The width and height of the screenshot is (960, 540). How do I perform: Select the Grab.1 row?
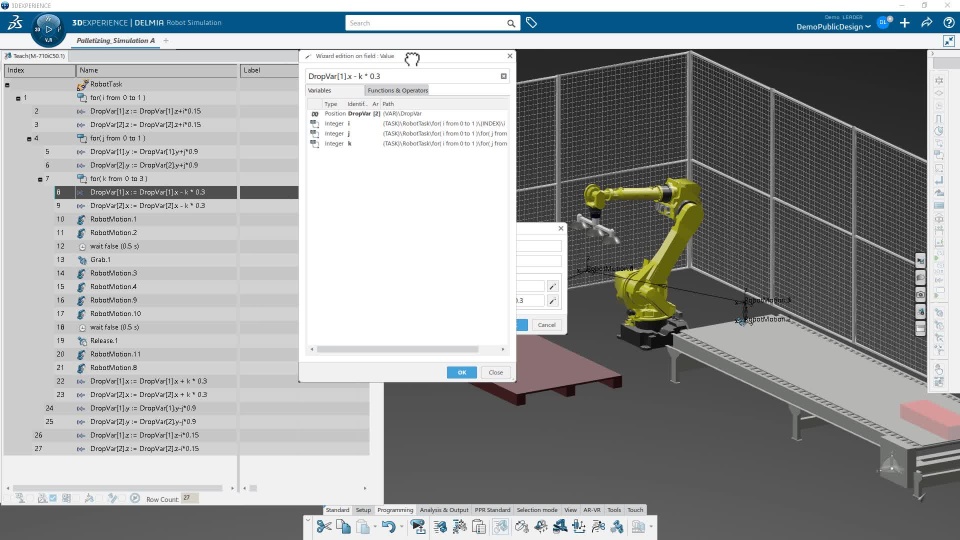[151, 260]
